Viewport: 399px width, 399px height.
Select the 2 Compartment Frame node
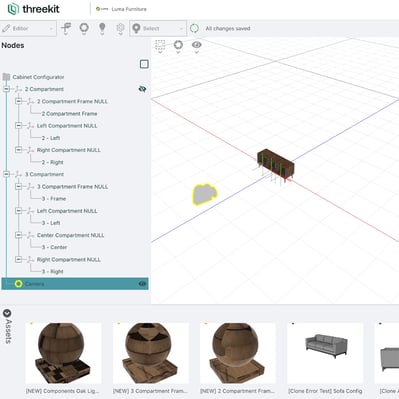coord(69,114)
